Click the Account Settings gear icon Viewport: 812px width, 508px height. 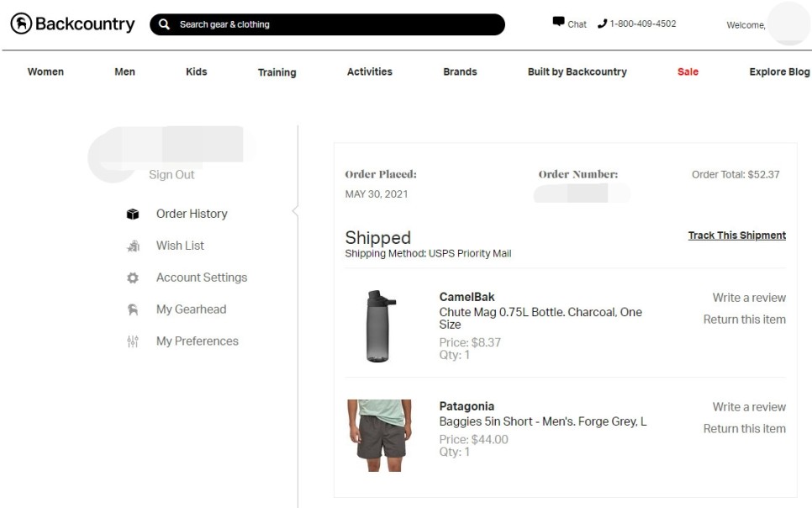pos(133,278)
